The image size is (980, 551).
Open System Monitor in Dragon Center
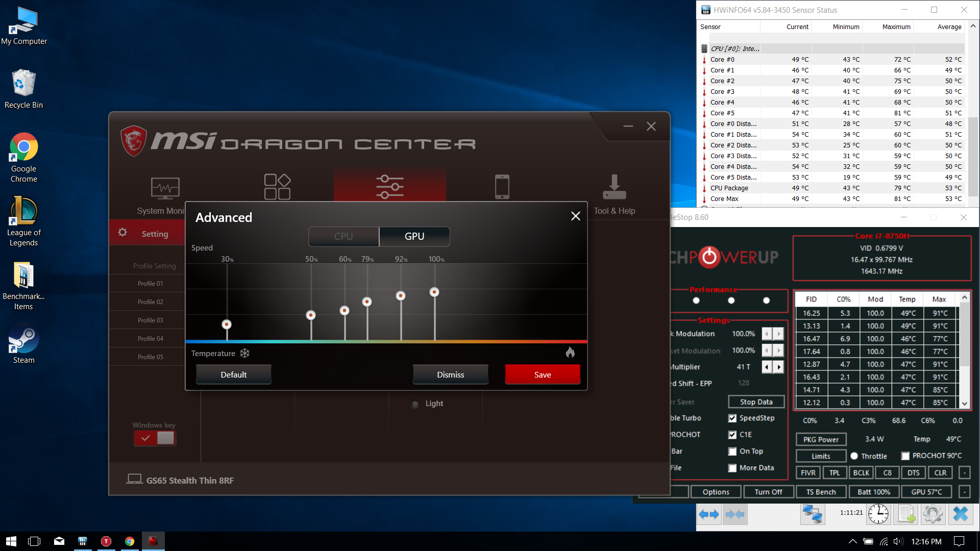coord(164,188)
